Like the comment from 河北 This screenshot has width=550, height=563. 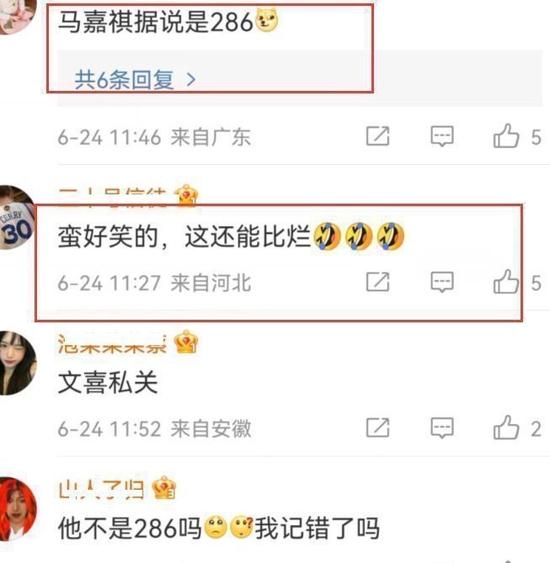(x=506, y=282)
